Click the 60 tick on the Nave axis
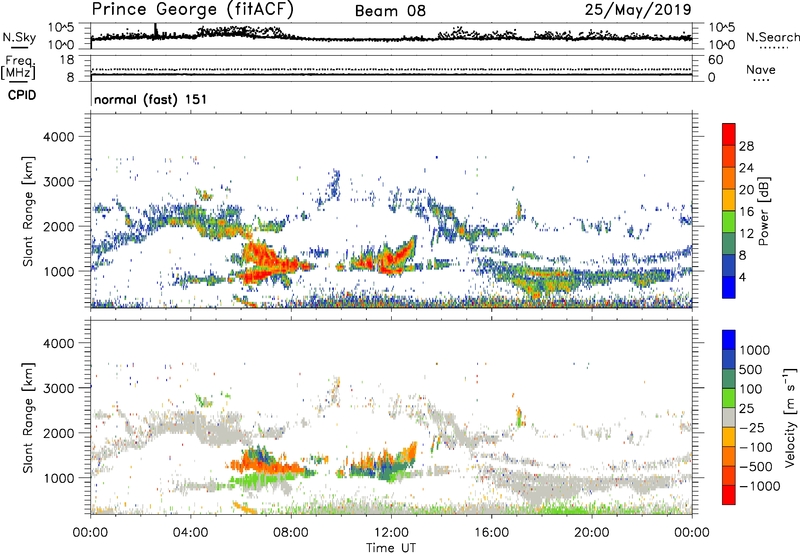This screenshot has height=554, width=800. click(x=715, y=60)
